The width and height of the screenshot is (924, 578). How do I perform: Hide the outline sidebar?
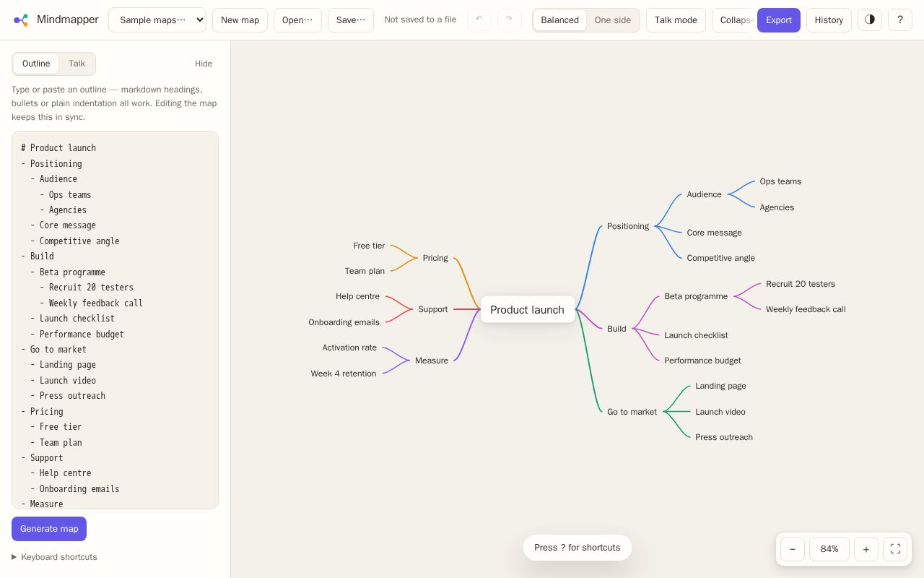[204, 64]
